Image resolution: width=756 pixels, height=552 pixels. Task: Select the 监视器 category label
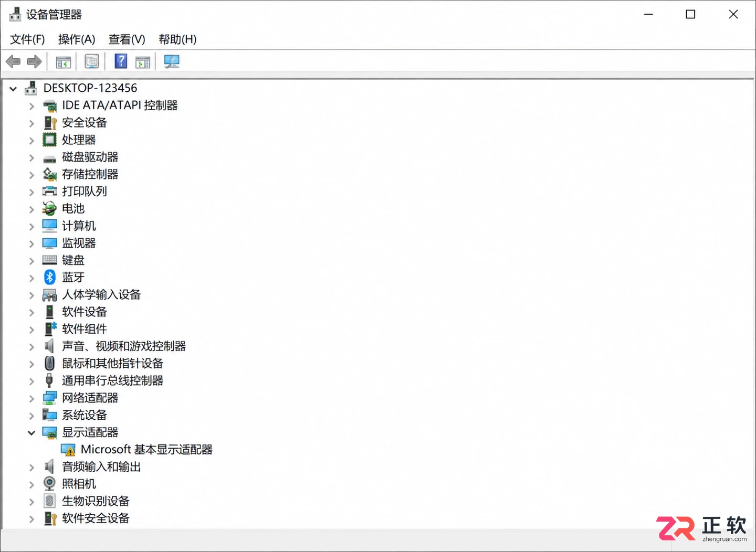[79, 243]
